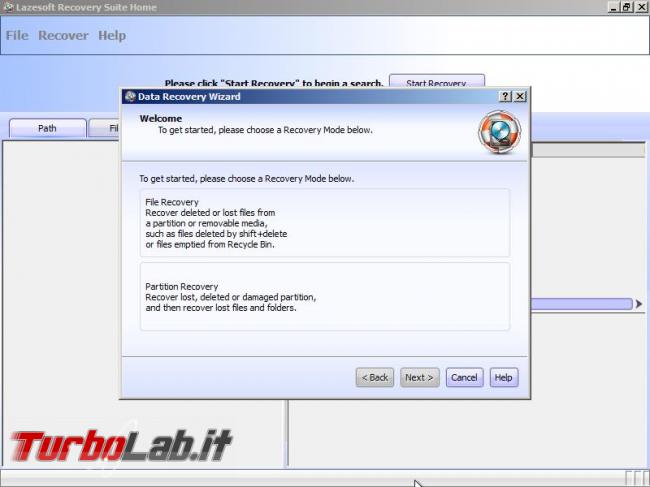Screen dimensions: 650x487
Task: Click the right arrow of horizontal scrollbar
Action: tap(639, 304)
